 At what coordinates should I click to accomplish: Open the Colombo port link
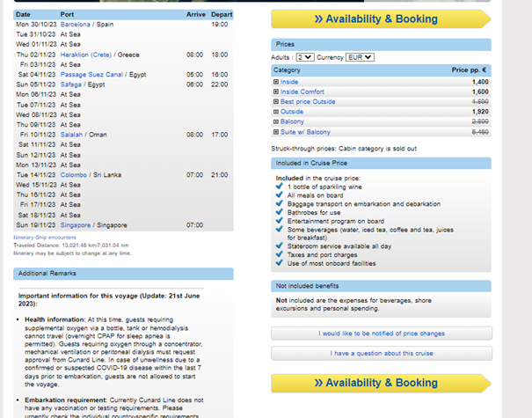pyautogui.click(x=74, y=175)
